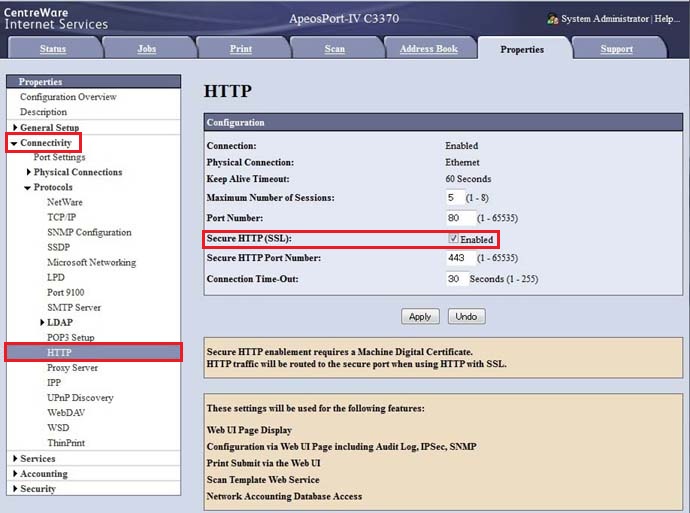The width and height of the screenshot is (690, 513).
Task: Open SNMP Configuration in the sidebar
Action: coord(89,232)
